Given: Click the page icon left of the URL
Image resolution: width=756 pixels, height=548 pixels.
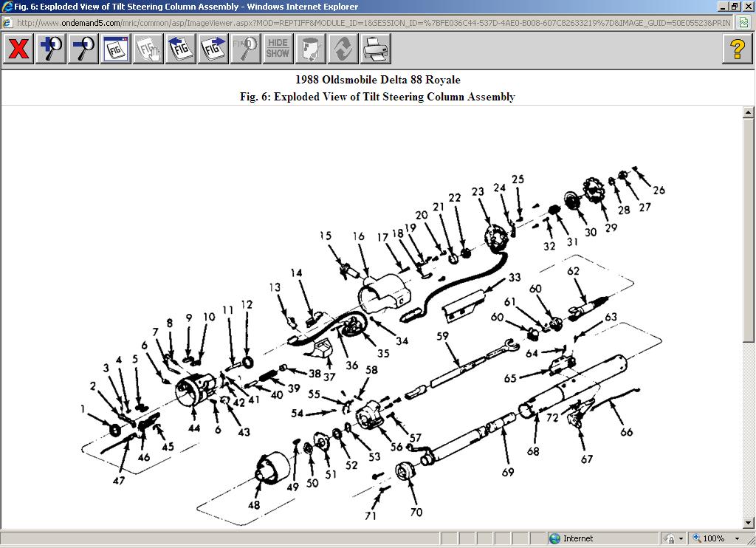Looking at the screenshot, I should [7, 23].
